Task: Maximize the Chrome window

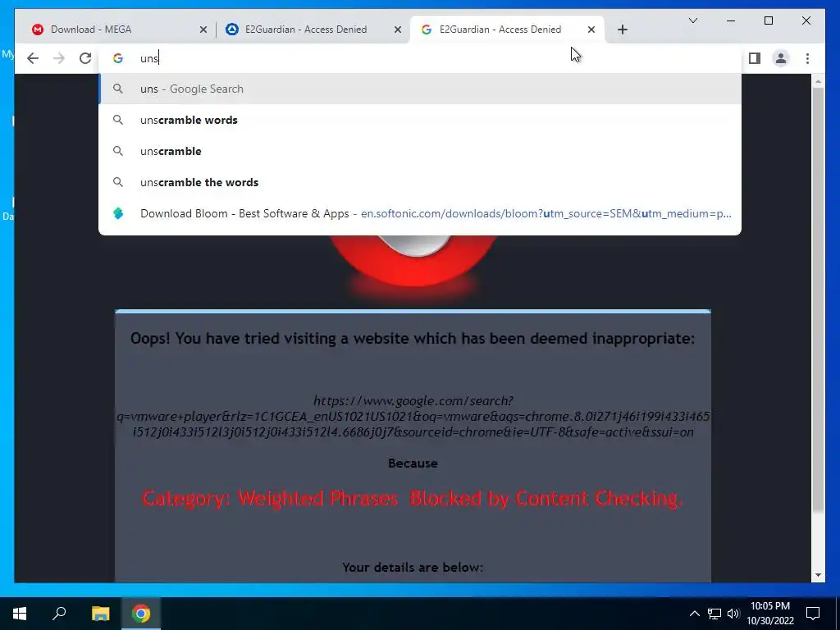Action: pos(768,21)
